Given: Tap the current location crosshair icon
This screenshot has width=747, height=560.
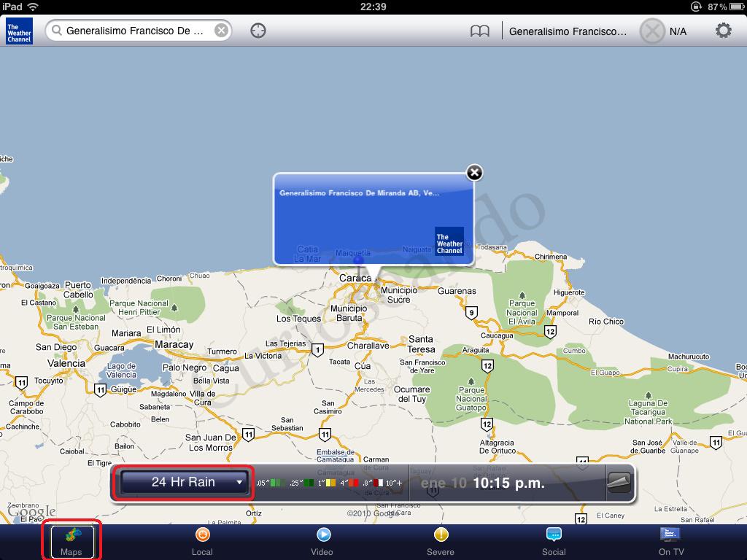Looking at the screenshot, I should coord(258,31).
